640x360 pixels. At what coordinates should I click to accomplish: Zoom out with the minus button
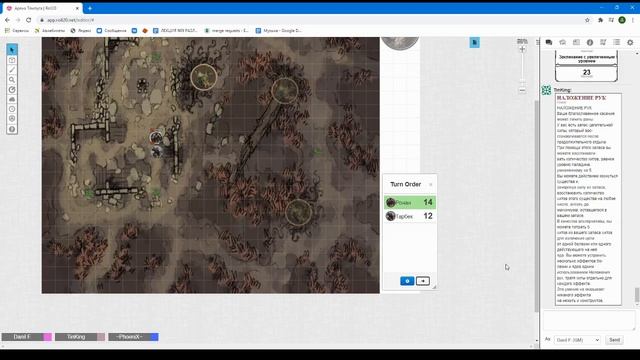click(x=522, y=90)
